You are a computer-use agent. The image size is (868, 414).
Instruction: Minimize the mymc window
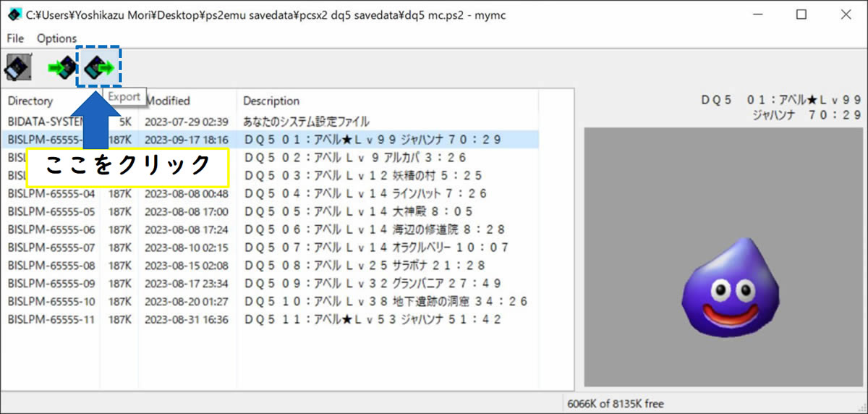(759, 15)
